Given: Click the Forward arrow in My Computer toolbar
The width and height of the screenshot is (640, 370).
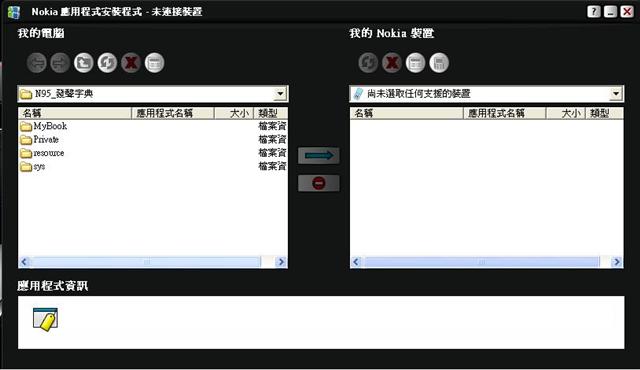Looking at the screenshot, I should (60, 63).
